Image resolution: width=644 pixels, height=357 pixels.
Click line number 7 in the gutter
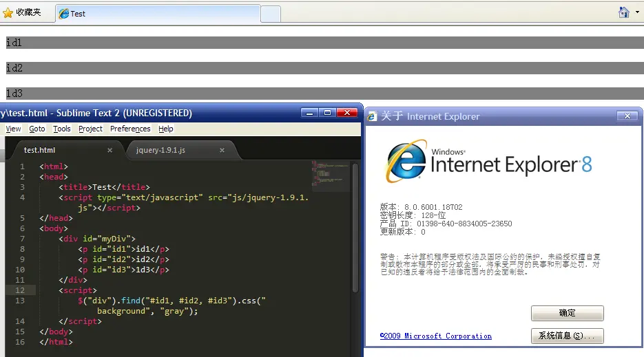point(22,239)
